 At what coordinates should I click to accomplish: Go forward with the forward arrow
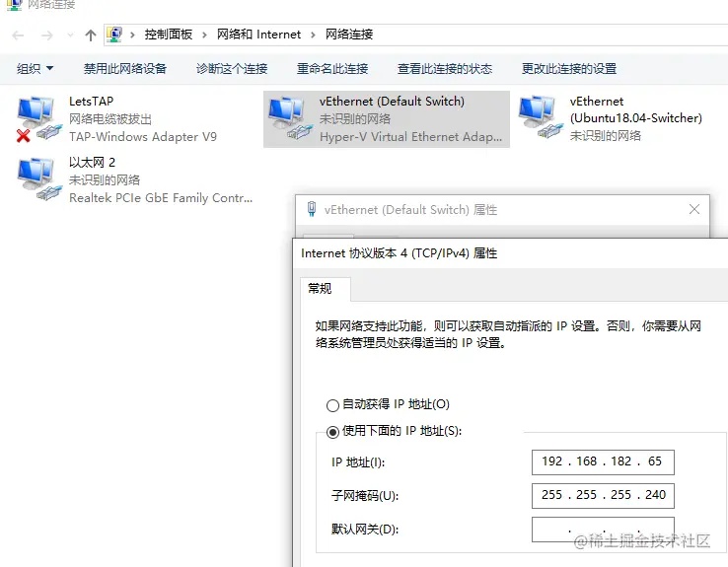(46, 35)
